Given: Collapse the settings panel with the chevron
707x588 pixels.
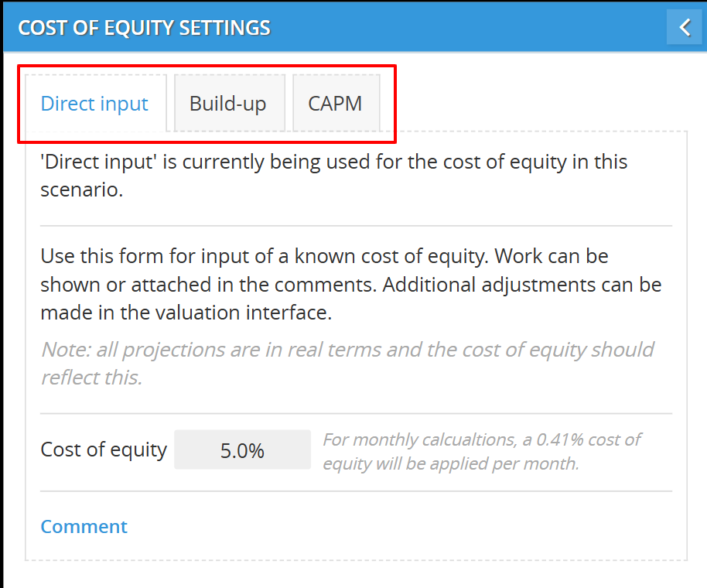Looking at the screenshot, I should 684,28.
